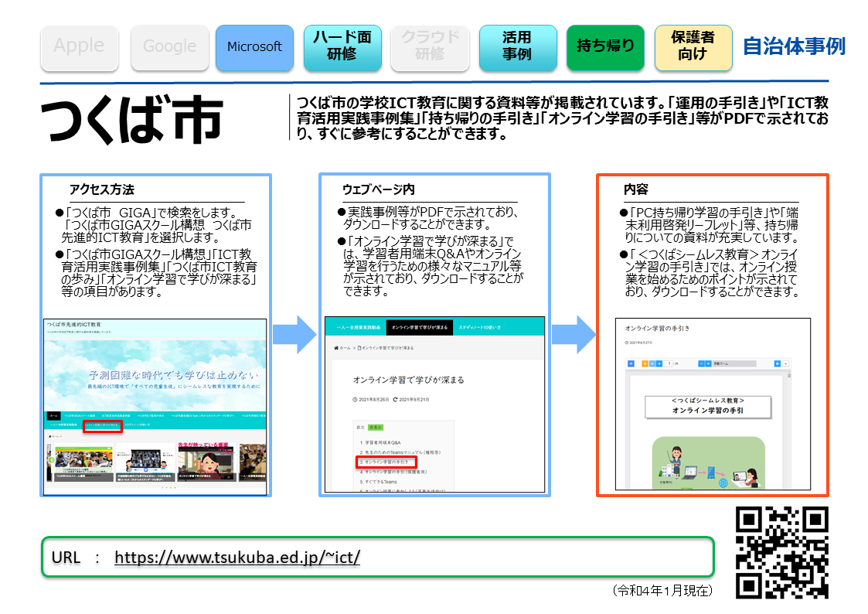Click the home icon breadcrumb in middle screenshot
Screen dimensions: 868x614
[x=336, y=348]
